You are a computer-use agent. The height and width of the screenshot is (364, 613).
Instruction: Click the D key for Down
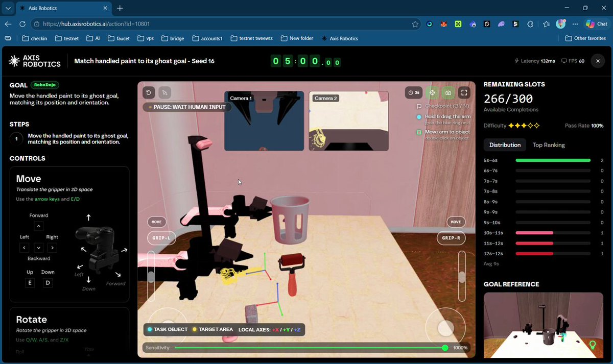click(48, 283)
